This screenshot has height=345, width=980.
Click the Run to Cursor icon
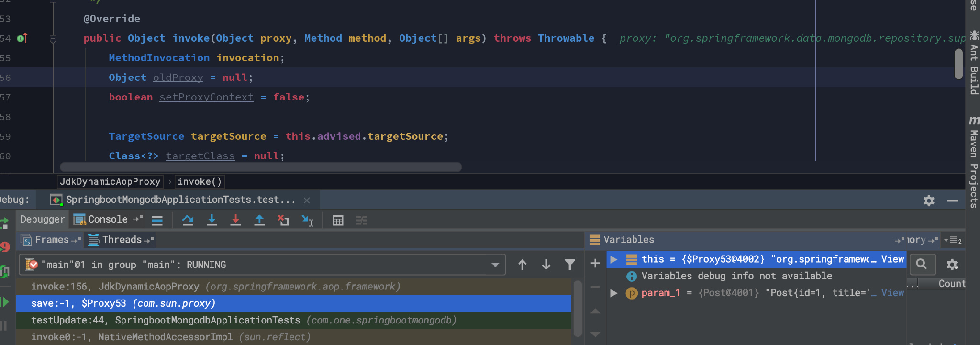pyautogui.click(x=307, y=220)
